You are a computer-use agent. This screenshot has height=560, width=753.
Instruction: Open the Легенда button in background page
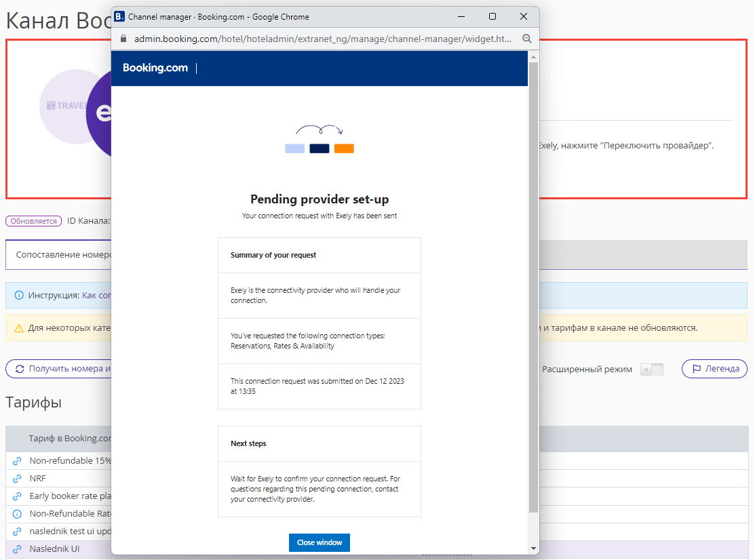point(714,369)
